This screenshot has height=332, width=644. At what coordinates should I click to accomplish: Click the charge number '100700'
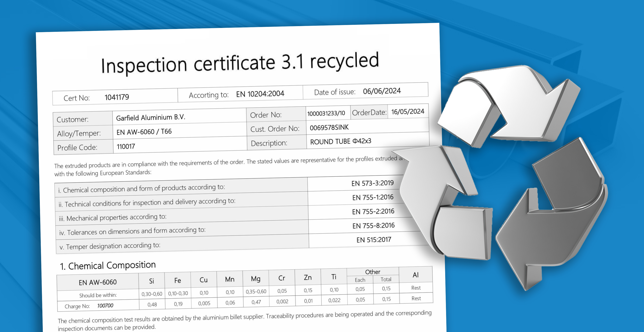point(105,306)
